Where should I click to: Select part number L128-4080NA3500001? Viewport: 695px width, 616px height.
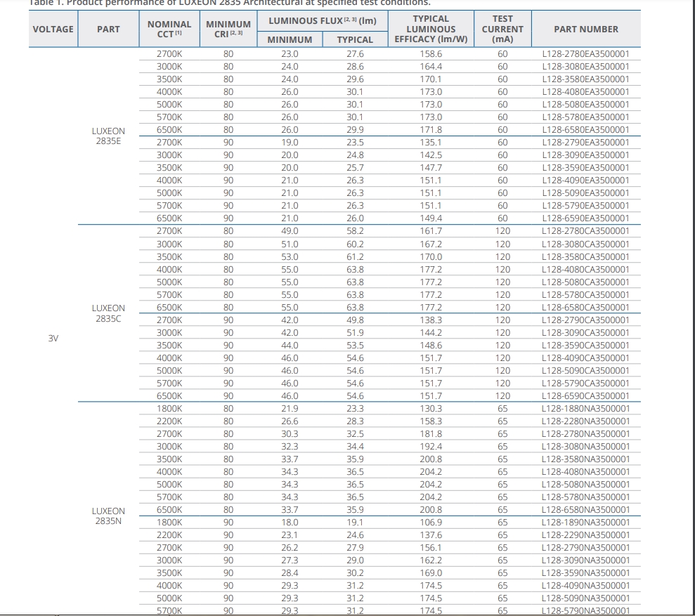pyautogui.click(x=586, y=471)
